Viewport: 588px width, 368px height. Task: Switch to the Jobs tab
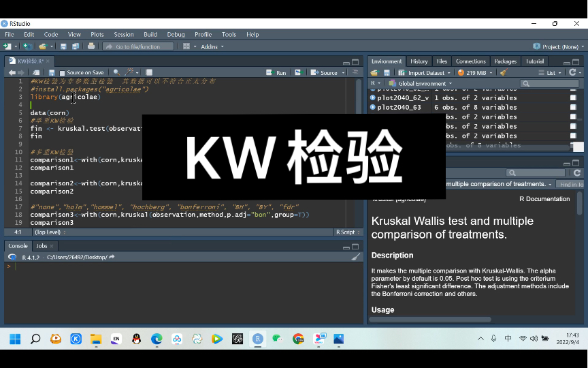42,246
